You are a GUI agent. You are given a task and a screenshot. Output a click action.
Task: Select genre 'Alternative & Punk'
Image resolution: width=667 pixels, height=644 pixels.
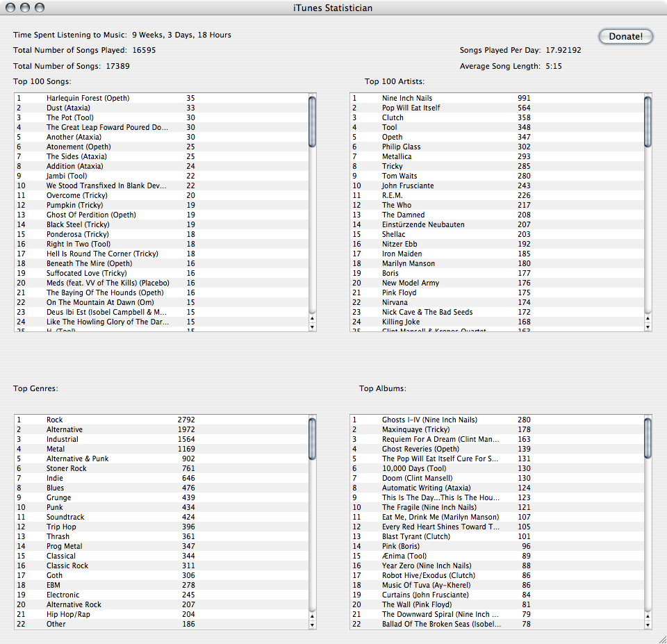coord(161,459)
